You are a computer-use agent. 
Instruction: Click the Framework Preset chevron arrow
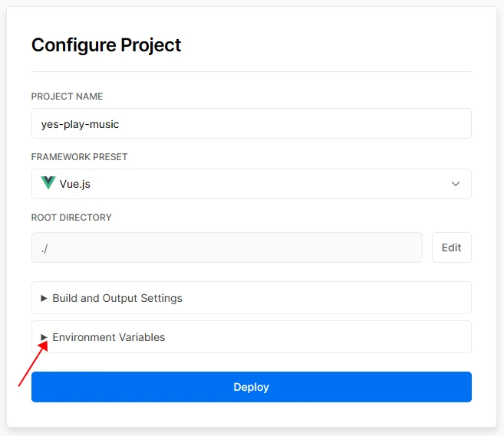[x=456, y=184]
